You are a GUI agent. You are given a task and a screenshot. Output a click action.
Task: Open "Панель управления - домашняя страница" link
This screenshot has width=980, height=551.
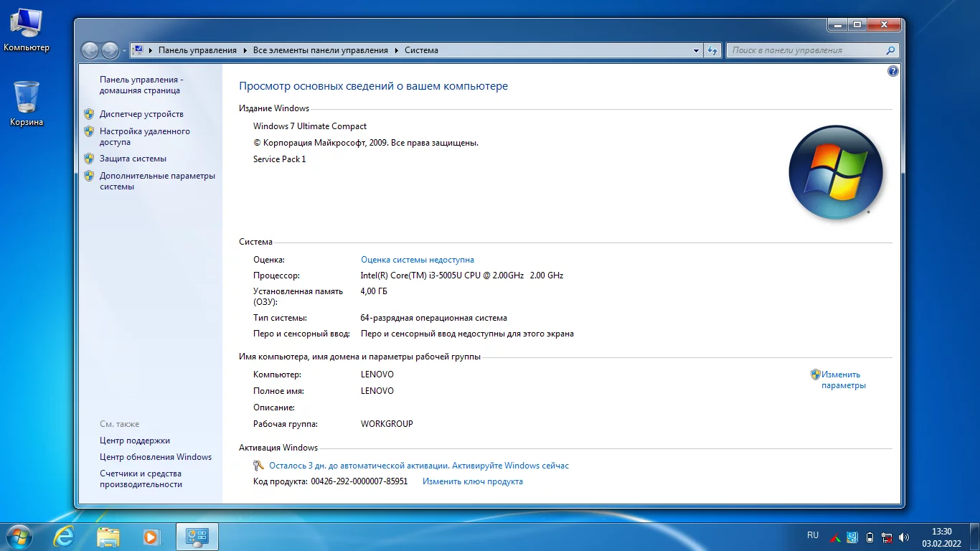(141, 85)
